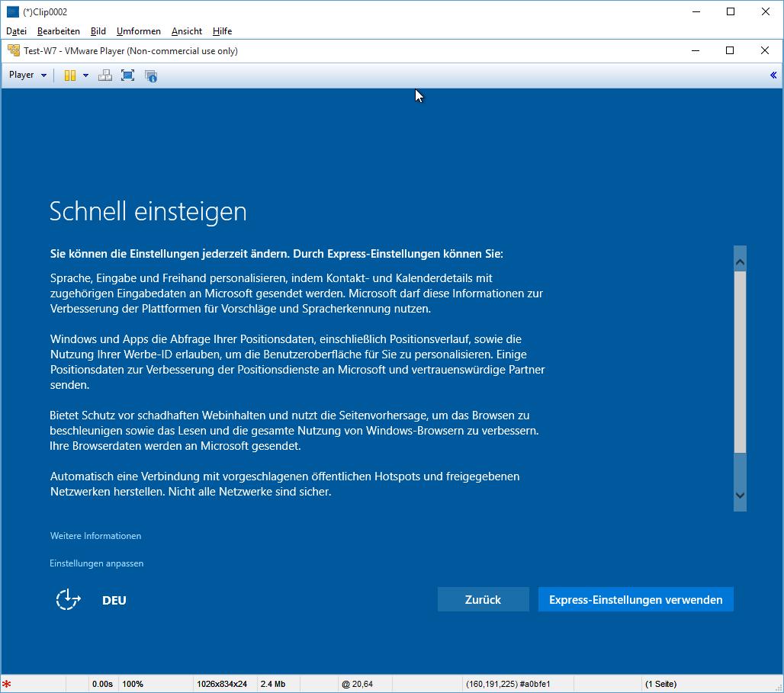Open the Weitere Informationen link
The height and width of the screenshot is (693, 784).
(95, 536)
